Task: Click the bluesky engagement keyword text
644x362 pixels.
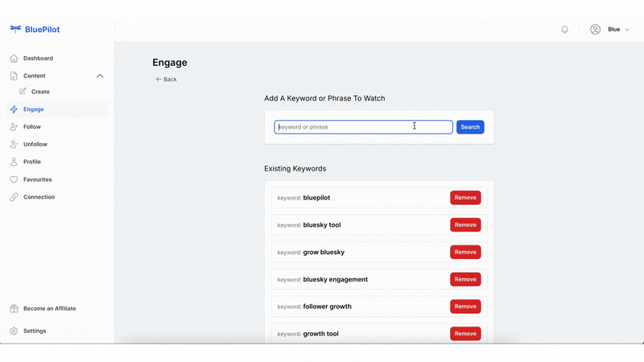Action: [x=336, y=279]
